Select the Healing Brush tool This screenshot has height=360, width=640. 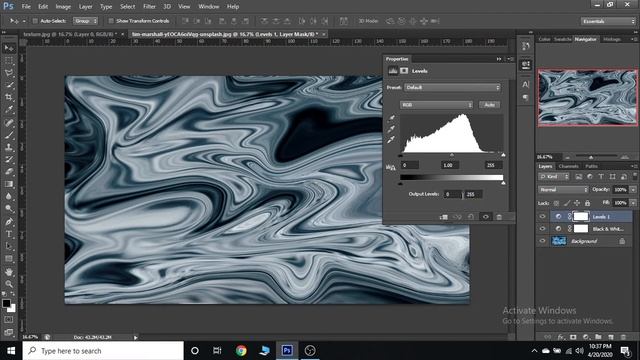click(x=9, y=122)
